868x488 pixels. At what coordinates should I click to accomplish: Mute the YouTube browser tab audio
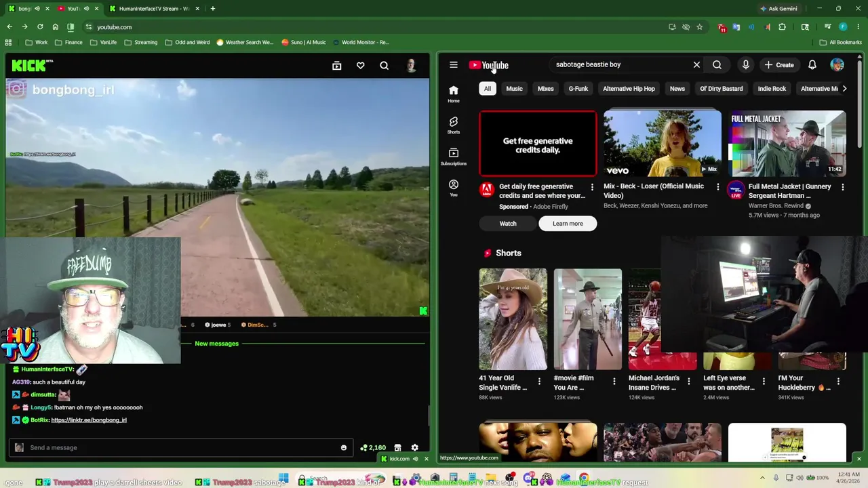pyautogui.click(x=87, y=9)
